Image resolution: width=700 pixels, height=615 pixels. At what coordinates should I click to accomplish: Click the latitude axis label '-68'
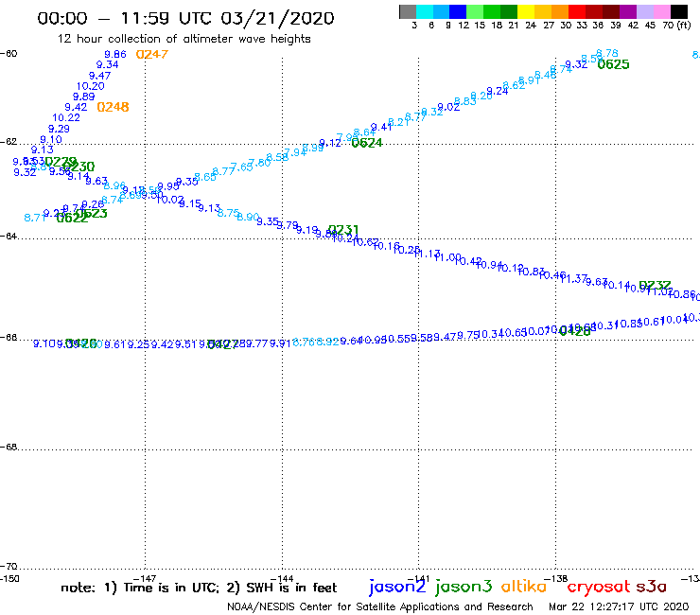click(x=9, y=448)
